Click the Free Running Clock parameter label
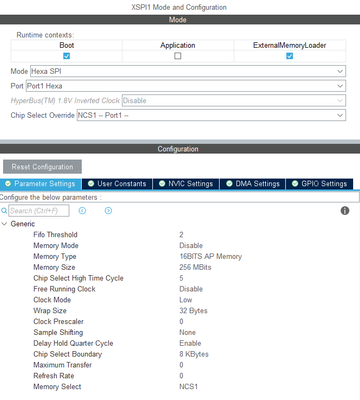 point(64,289)
